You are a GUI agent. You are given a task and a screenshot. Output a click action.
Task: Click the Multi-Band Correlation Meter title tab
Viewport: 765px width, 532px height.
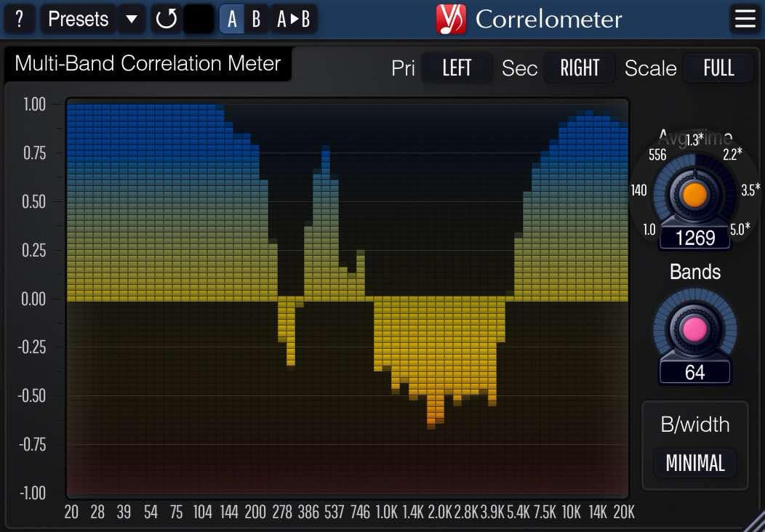148,63
